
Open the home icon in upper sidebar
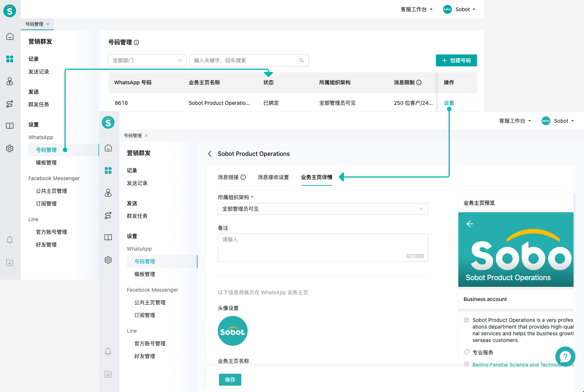coord(10,37)
